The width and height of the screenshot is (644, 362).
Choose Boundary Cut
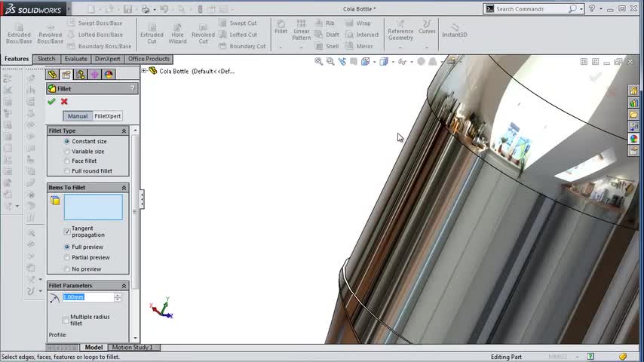pyautogui.click(x=243, y=46)
